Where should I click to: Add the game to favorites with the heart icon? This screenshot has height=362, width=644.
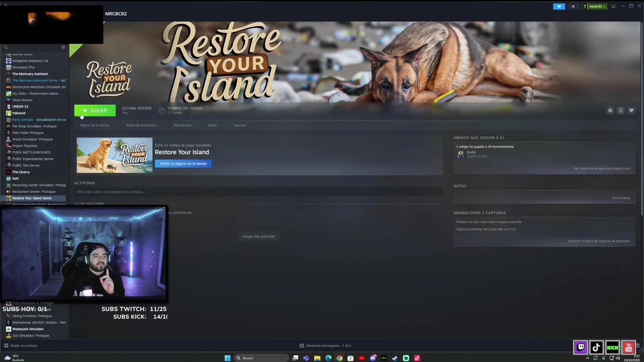(x=631, y=111)
